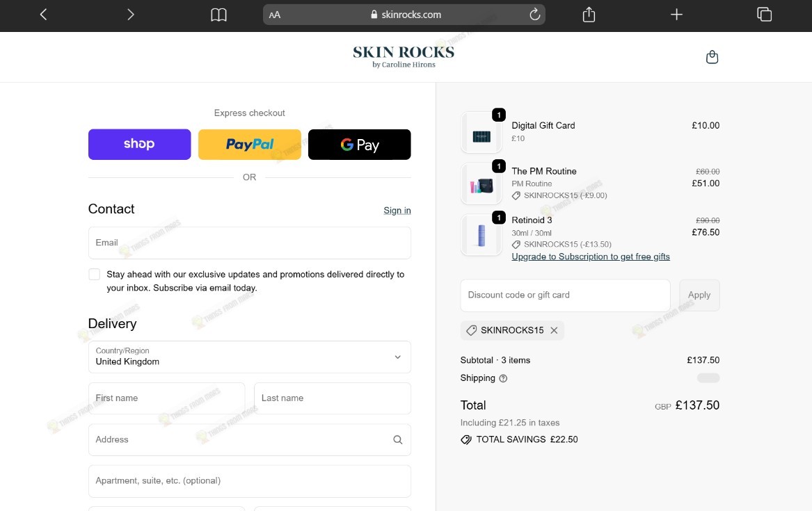
Task: Pay with Google Pay button
Action: [x=360, y=145]
